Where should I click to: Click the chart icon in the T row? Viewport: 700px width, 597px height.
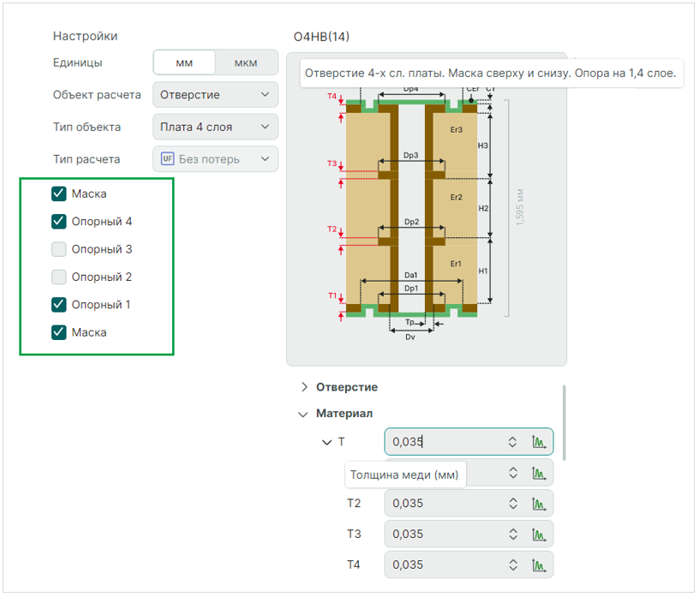coord(539,442)
